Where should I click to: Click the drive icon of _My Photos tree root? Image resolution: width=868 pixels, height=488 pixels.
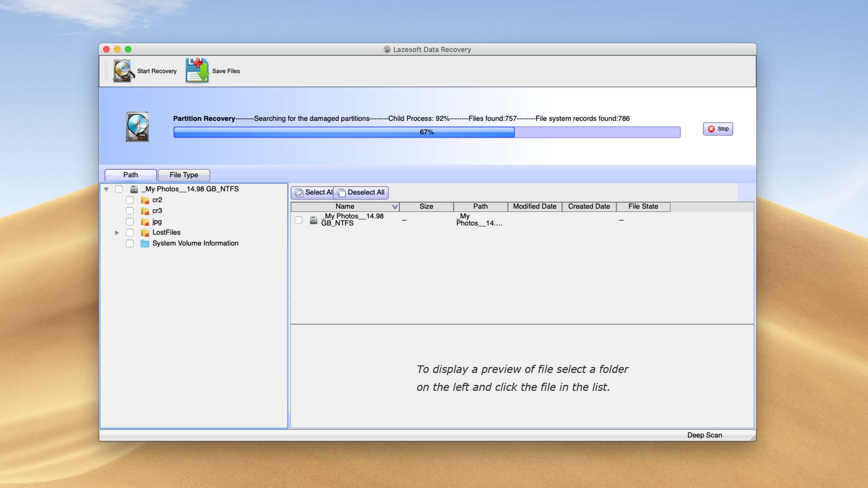coord(134,189)
